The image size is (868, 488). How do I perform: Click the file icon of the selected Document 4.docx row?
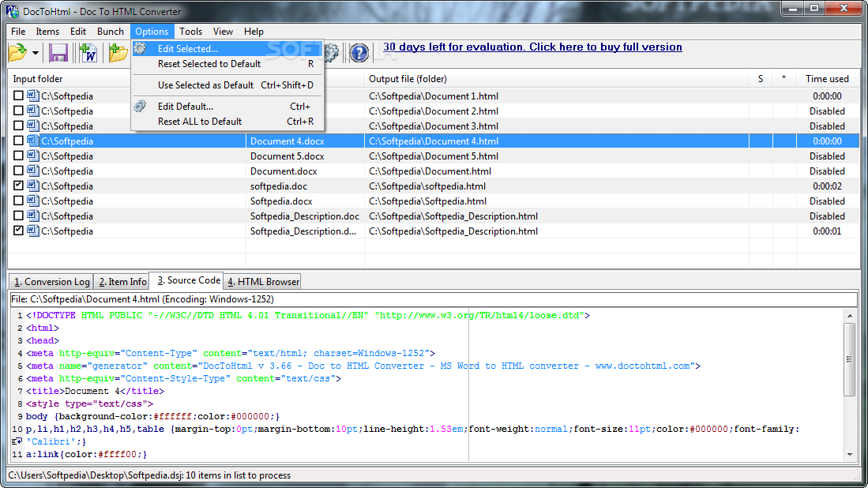[32, 141]
